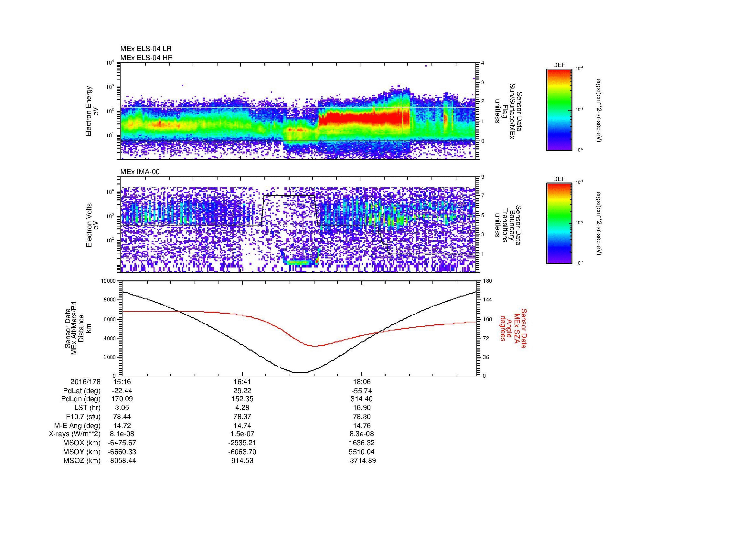Click M-E Ang value 14.72
The width and height of the screenshot is (756, 534).
click(122, 426)
